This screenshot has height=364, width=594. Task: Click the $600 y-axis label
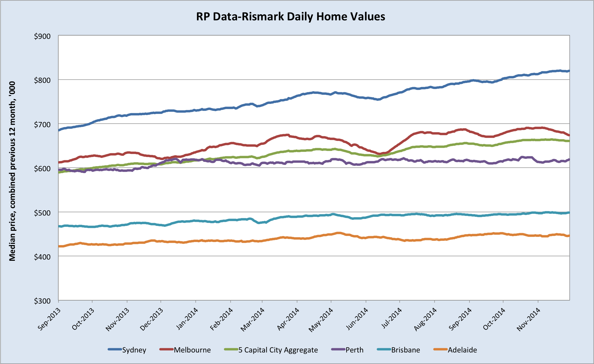(42, 168)
